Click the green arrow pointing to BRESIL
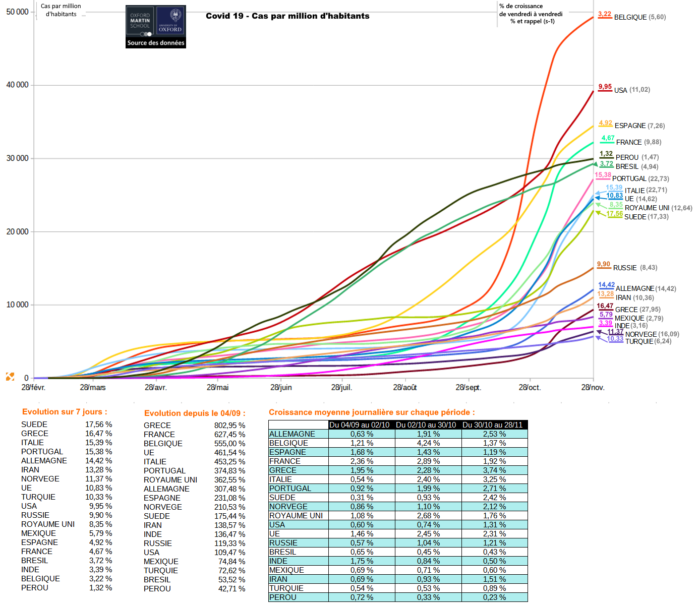 point(595,164)
